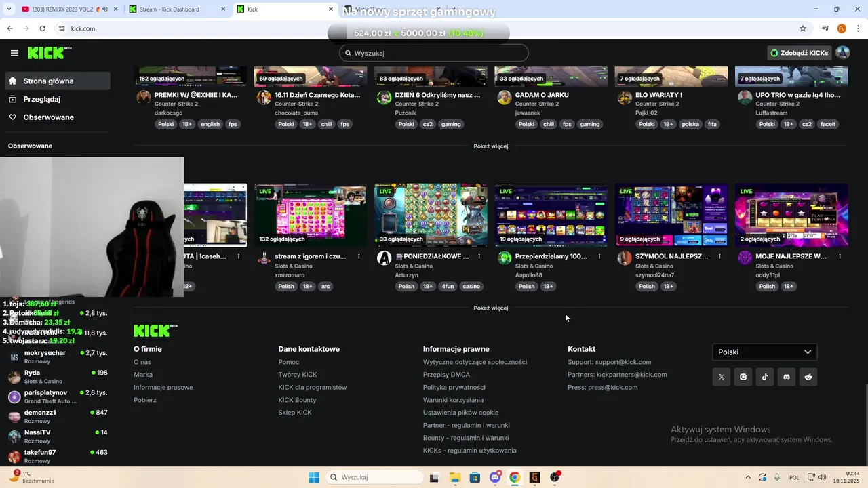Click the Zdobądź KICKs button
The height and width of the screenshot is (488, 868).
pos(799,53)
